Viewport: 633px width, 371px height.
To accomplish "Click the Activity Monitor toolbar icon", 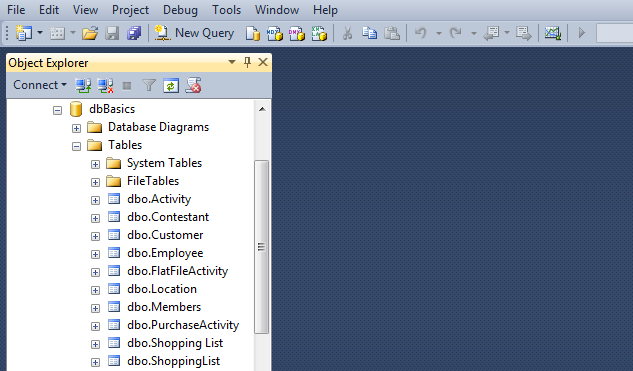I will click(553, 33).
